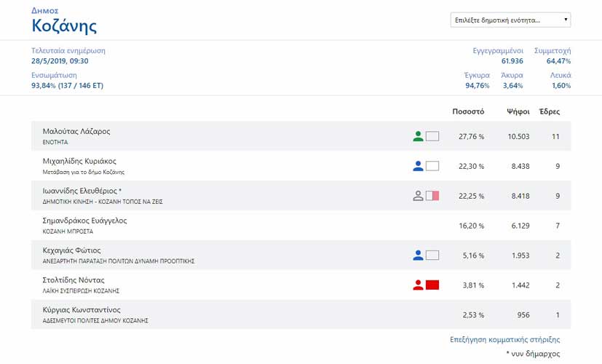The height and width of the screenshot is (364, 602).
Task: Click solid red swatch in Στολτίδης row
Action: (x=432, y=285)
